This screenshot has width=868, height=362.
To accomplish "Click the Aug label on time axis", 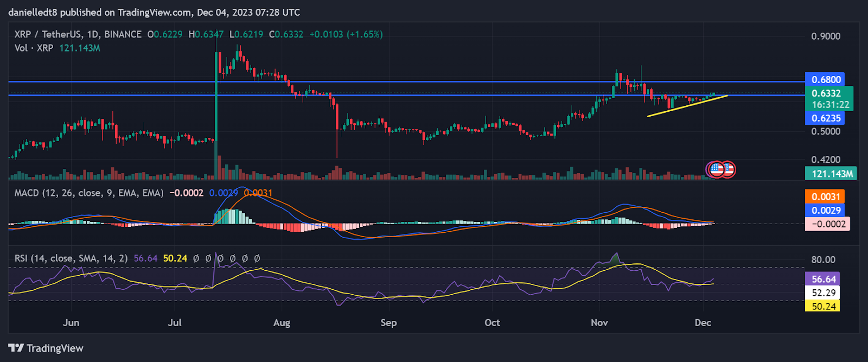I will point(282,323).
